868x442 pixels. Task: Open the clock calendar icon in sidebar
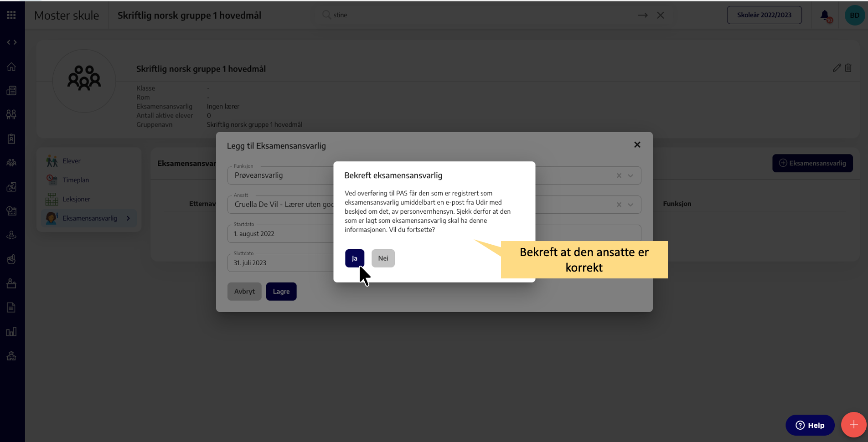pyautogui.click(x=11, y=211)
